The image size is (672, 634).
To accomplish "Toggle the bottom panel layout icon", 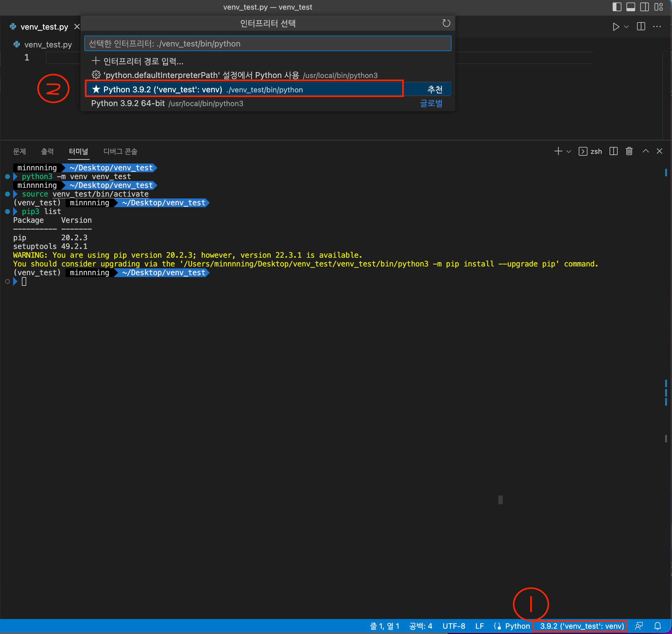I will (x=631, y=7).
